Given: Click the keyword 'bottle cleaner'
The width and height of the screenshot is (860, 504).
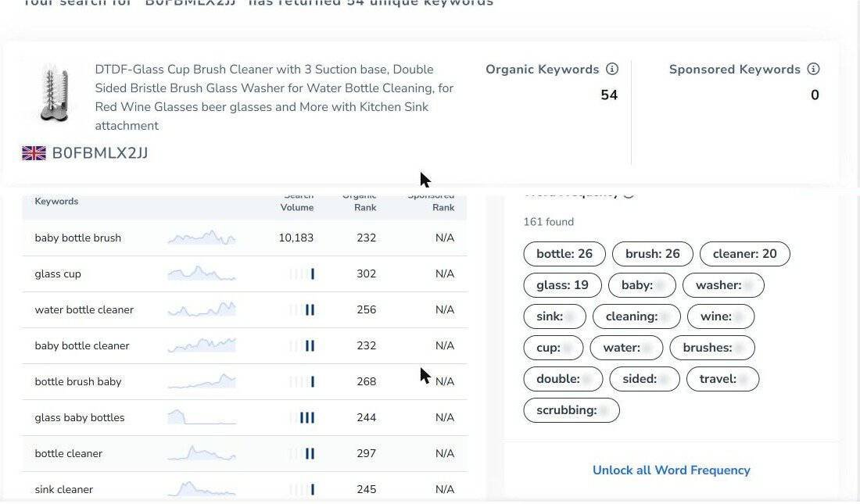Looking at the screenshot, I should tap(69, 453).
